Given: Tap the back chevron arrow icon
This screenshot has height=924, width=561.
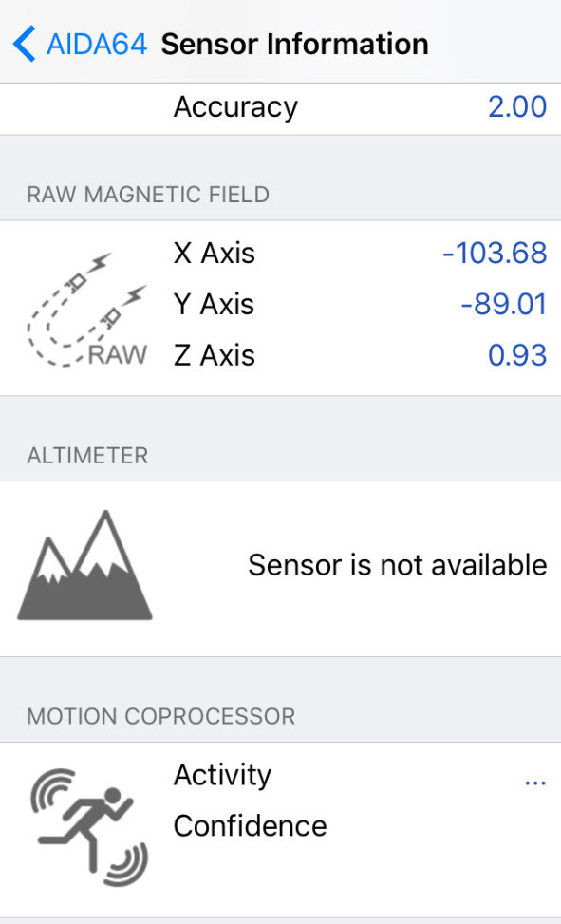Looking at the screenshot, I should (24, 45).
